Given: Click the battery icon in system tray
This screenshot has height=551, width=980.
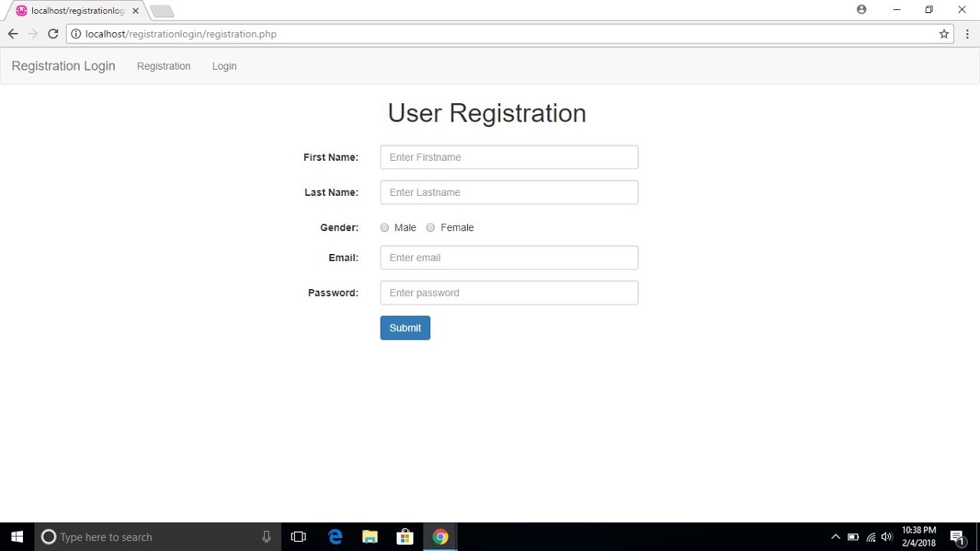Looking at the screenshot, I should (853, 537).
